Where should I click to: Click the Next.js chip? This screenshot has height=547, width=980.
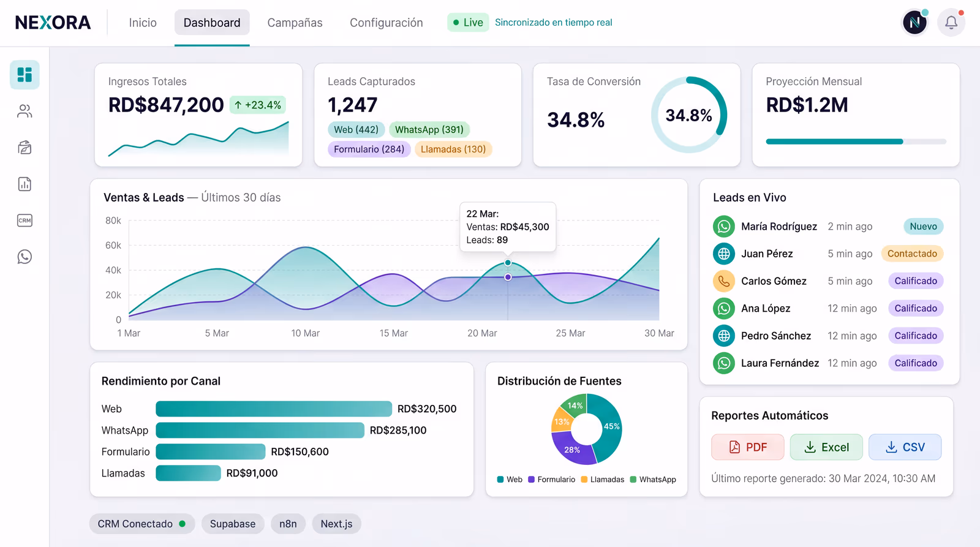pyautogui.click(x=337, y=524)
